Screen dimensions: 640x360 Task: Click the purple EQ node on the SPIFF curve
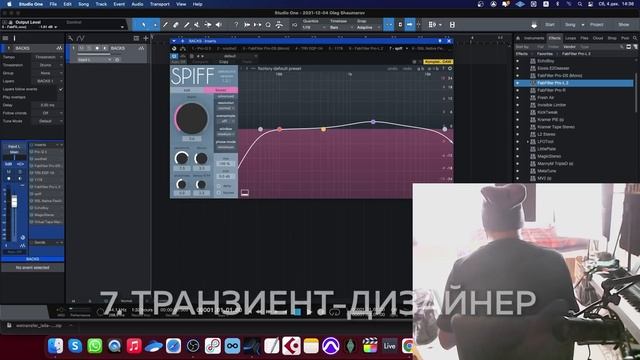click(373, 122)
